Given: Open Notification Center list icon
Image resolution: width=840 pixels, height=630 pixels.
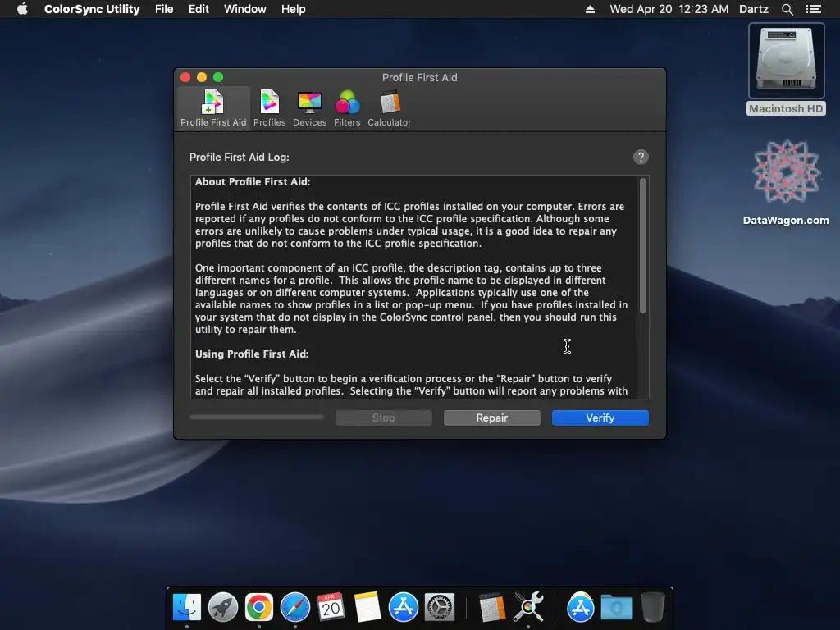Looking at the screenshot, I should [813, 9].
